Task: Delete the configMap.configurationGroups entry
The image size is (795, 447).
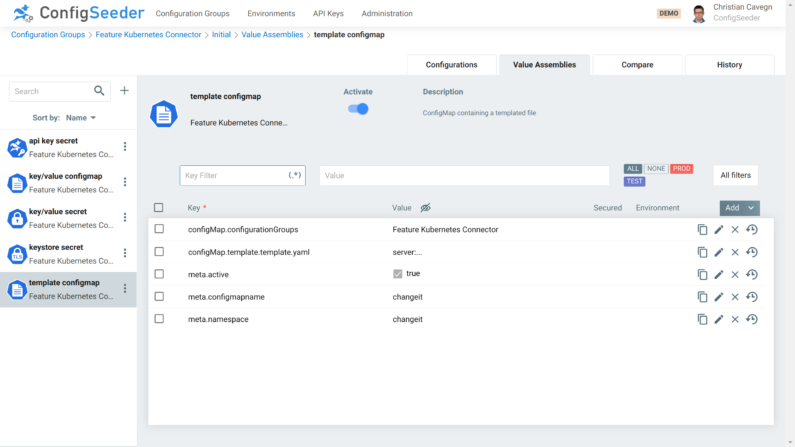Action: coord(735,230)
